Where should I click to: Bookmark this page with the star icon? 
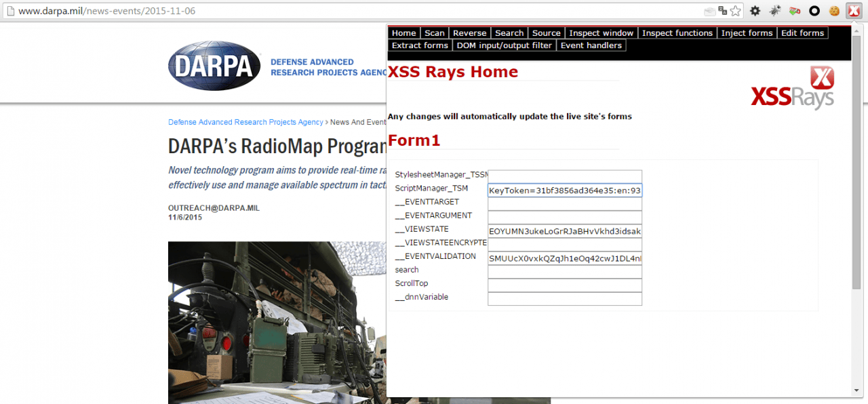pos(735,11)
